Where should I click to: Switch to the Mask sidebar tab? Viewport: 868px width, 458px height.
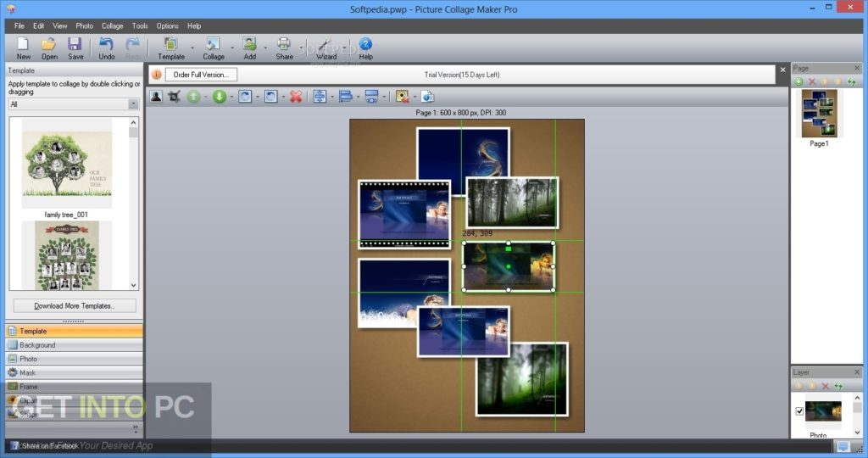pos(74,372)
